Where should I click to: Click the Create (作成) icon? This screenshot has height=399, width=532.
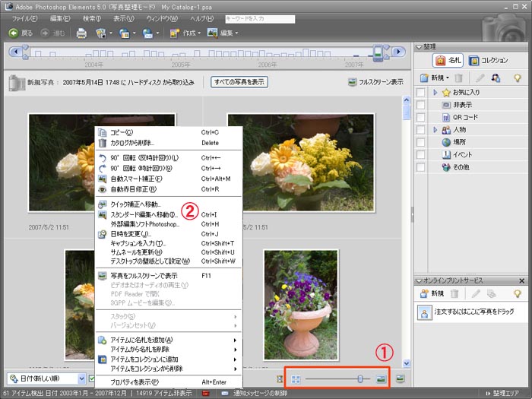pos(174,33)
